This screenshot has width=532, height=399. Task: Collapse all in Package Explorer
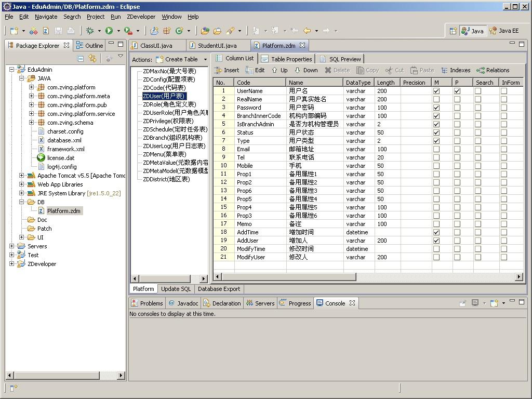[x=81, y=59]
